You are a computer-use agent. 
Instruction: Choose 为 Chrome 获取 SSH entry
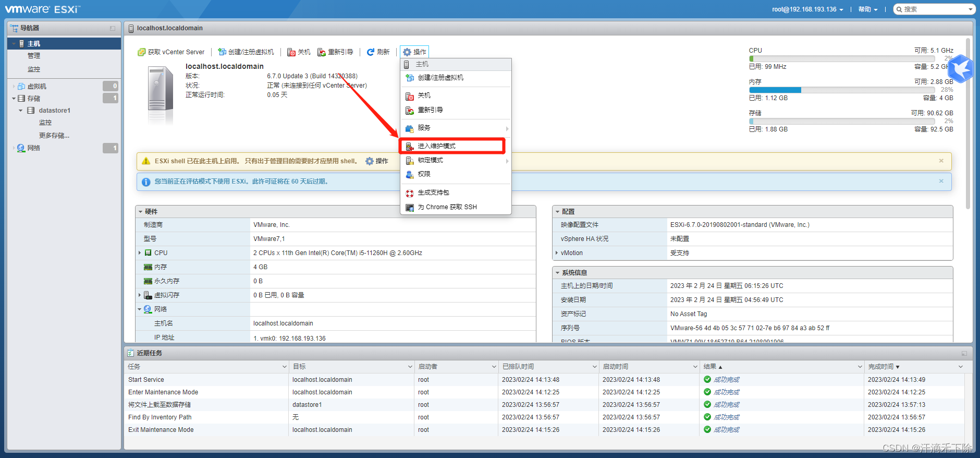pos(456,207)
